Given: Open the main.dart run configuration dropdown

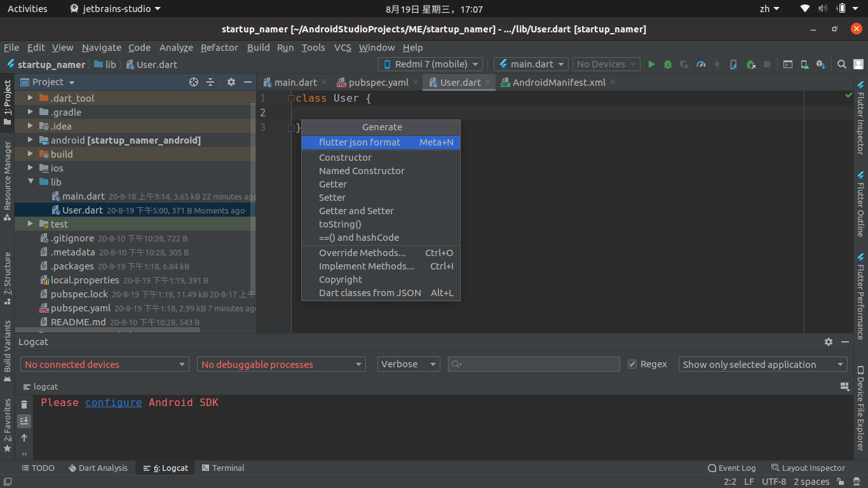Looking at the screenshot, I should [x=531, y=64].
